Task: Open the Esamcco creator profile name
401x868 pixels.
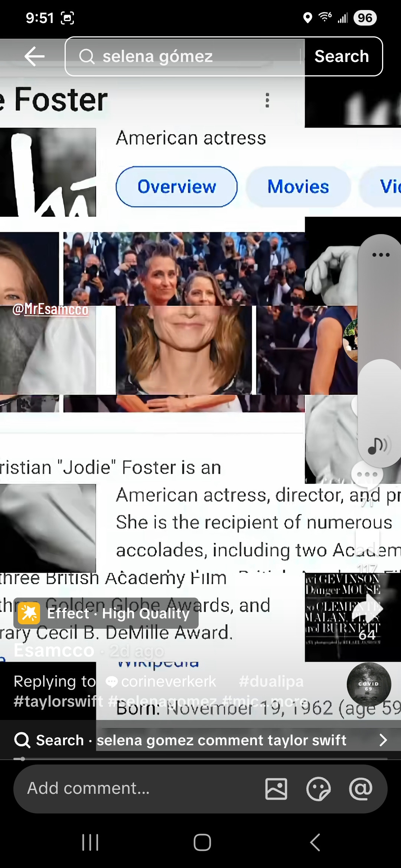Action: (x=54, y=651)
